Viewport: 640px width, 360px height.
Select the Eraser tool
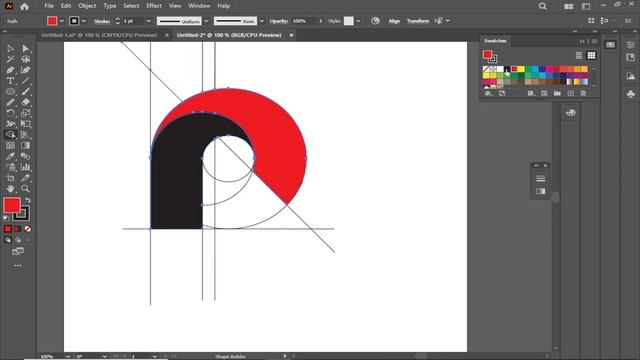pos(25,102)
